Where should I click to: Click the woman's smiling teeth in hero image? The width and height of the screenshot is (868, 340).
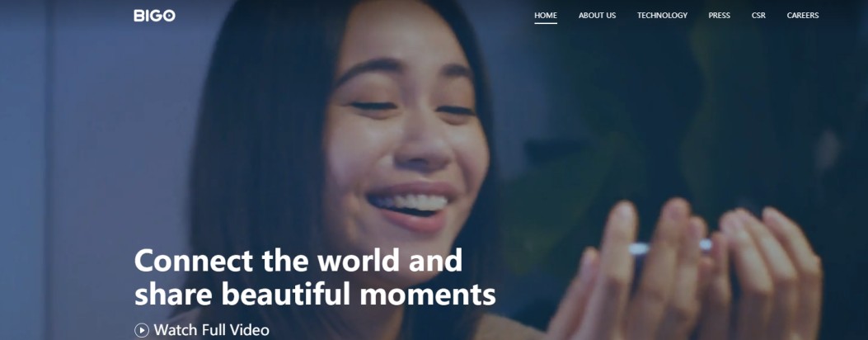tap(410, 203)
